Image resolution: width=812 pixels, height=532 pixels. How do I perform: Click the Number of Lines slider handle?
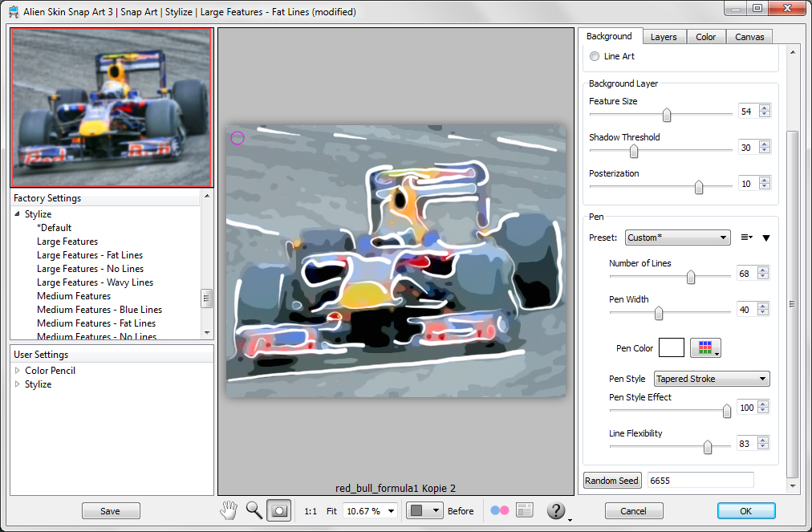(x=691, y=277)
